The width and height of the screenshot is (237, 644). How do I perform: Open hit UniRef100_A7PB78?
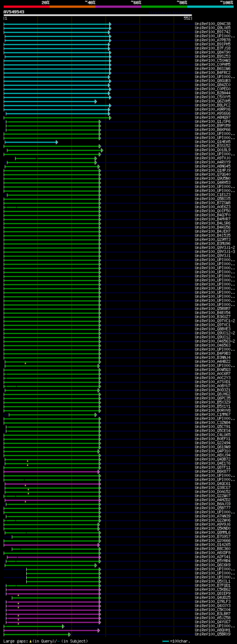(x=213, y=40)
